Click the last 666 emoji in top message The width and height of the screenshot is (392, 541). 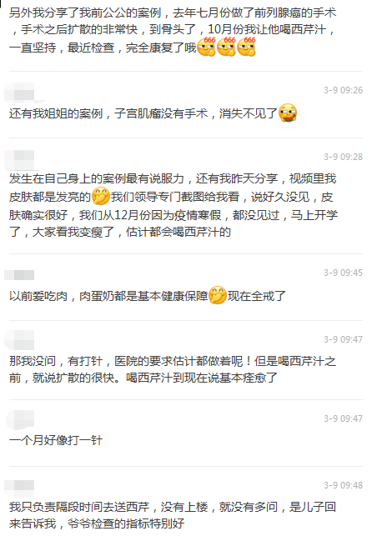[x=246, y=47]
